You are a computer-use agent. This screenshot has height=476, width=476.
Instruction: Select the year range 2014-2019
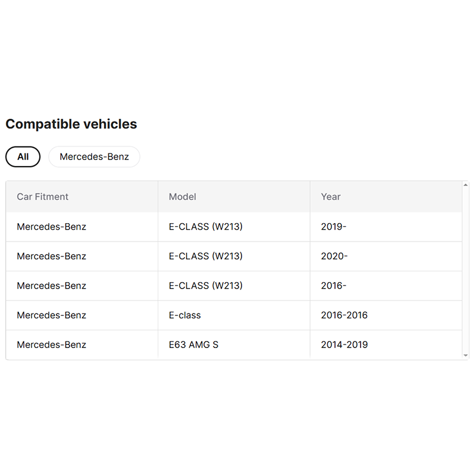coord(345,345)
